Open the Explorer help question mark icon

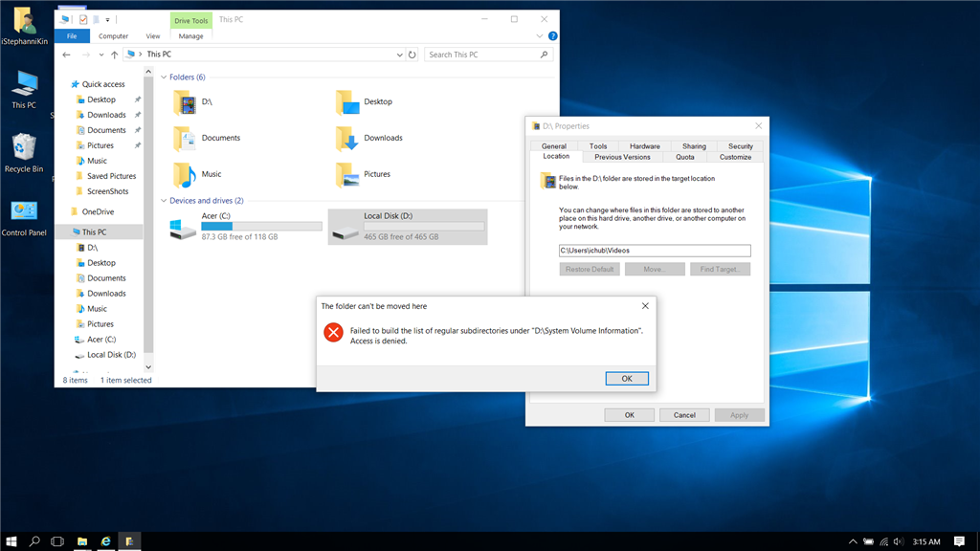(x=552, y=36)
